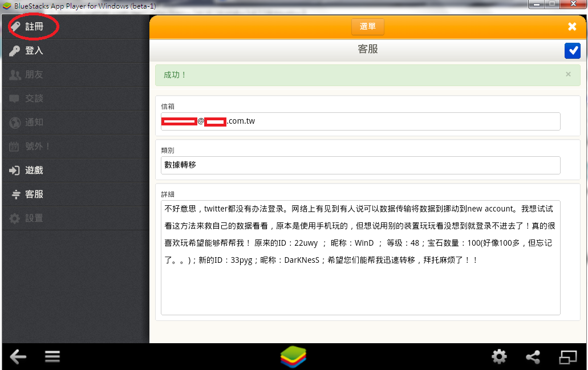Dismiss the 成功！ notification banner
This screenshot has height=370, width=588.
(568, 74)
